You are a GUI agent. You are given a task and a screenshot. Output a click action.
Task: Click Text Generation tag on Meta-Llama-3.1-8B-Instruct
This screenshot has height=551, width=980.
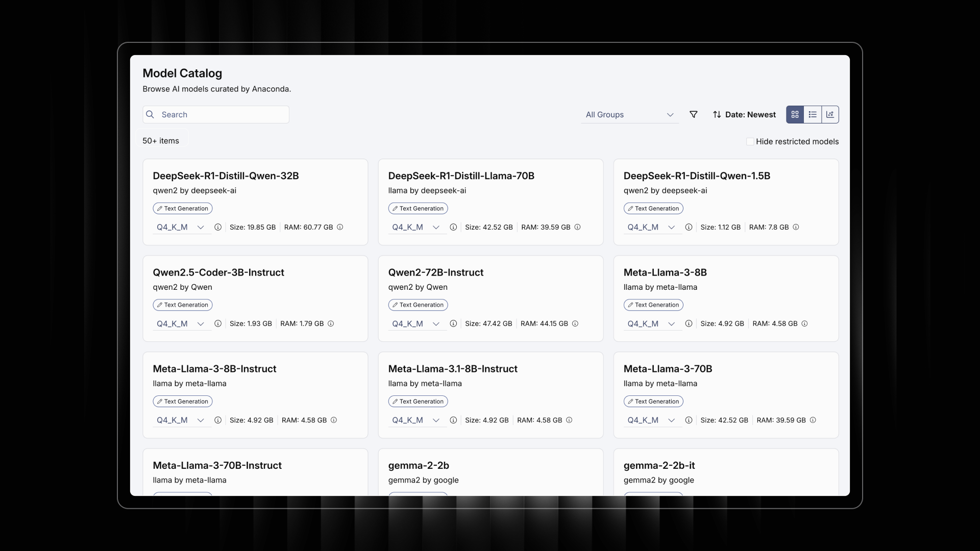point(418,402)
